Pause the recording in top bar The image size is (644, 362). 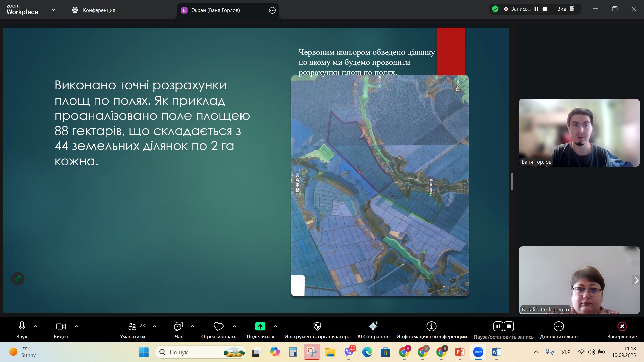coord(536,9)
